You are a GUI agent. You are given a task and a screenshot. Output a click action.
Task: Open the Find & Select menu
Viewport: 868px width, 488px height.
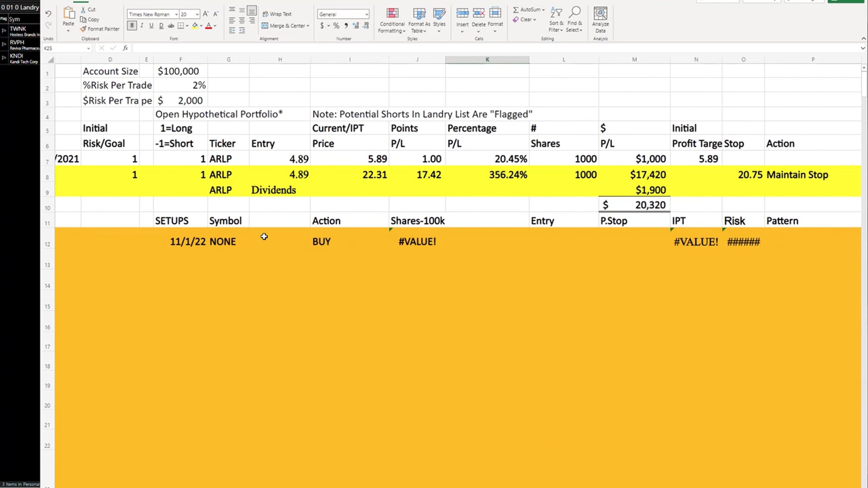coord(574,20)
